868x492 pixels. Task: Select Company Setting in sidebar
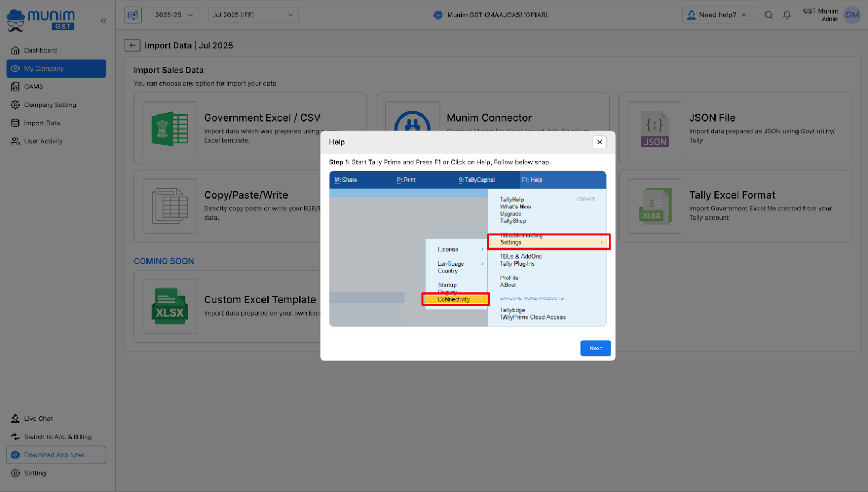pyautogui.click(x=50, y=105)
